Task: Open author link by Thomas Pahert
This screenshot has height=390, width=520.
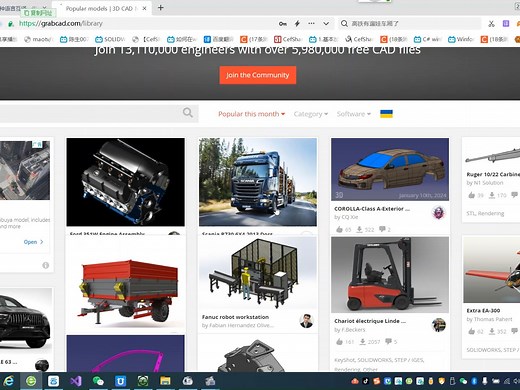Action: (489, 319)
